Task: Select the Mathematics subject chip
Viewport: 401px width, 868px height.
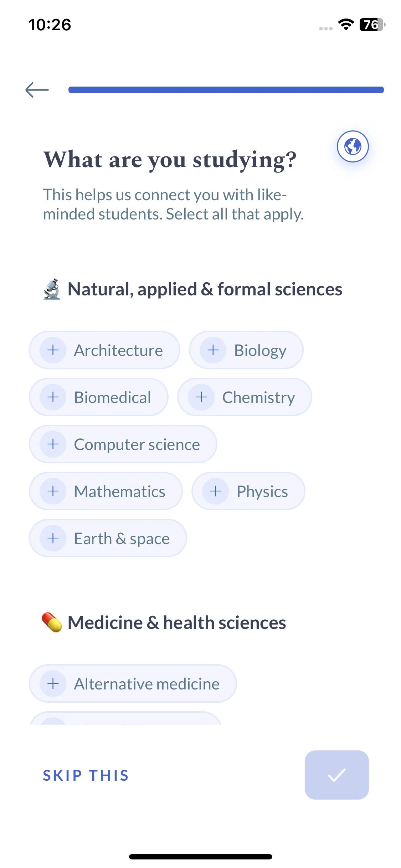Action: (106, 491)
